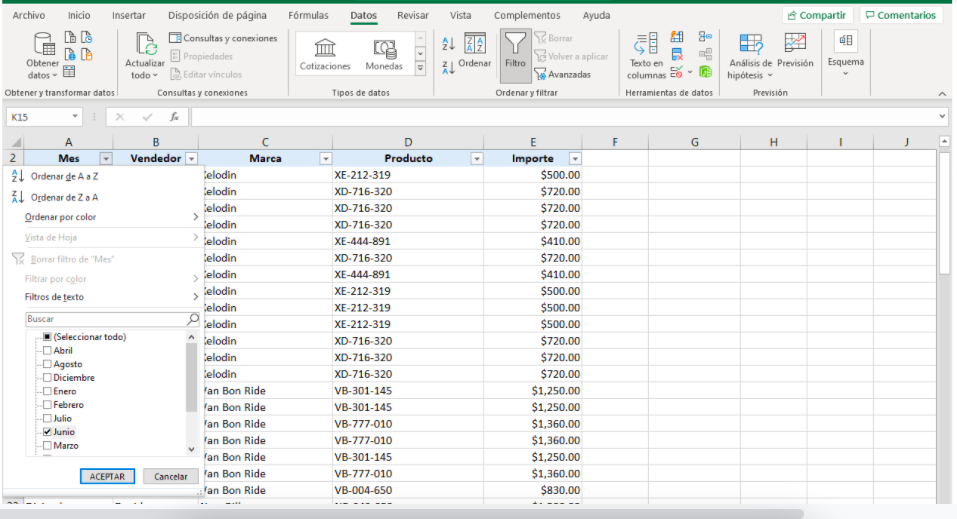Click the Remove Duplicates icon
Image resolution: width=957 pixels, height=519 pixels.
[x=677, y=55]
